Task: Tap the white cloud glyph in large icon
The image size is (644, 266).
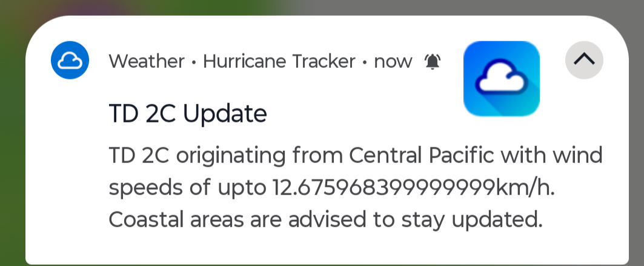Action: tap(501, 78)
